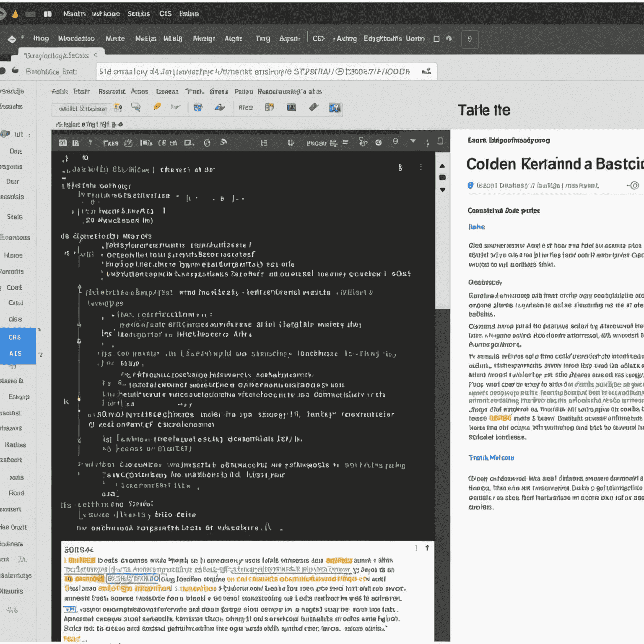Select the "Smets" ribbon tab

click(219, 91)
